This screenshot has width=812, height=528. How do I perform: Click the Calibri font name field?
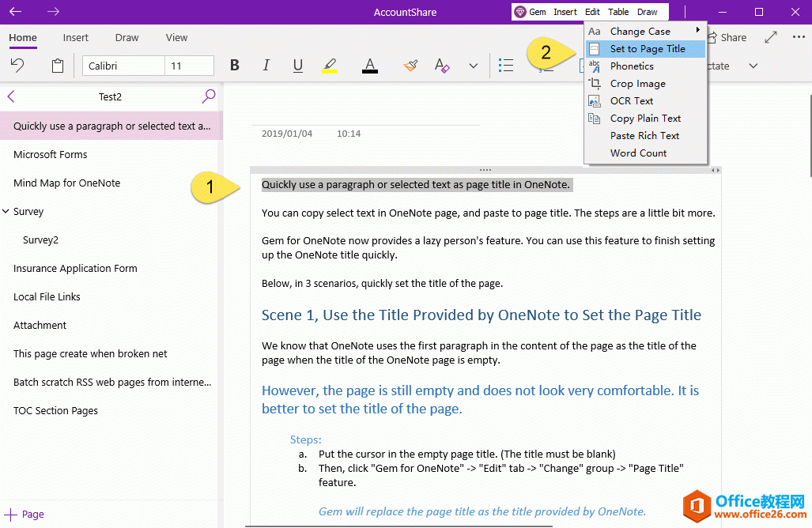(123, 66)
